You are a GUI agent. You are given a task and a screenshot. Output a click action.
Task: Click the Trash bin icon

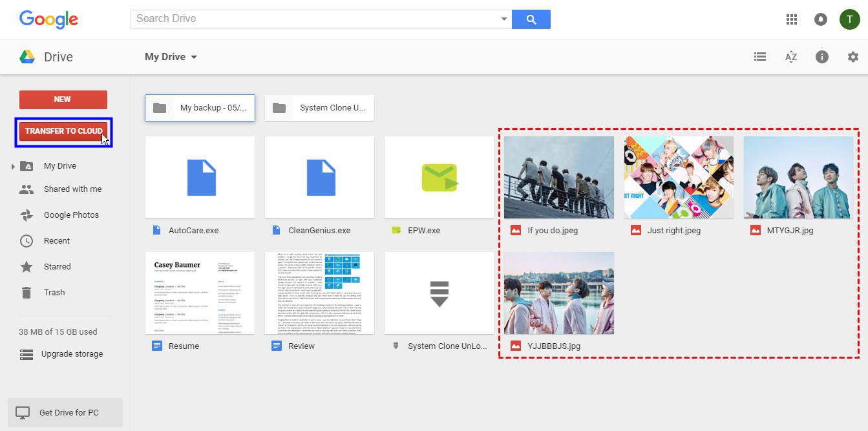(x=26, y=293)
